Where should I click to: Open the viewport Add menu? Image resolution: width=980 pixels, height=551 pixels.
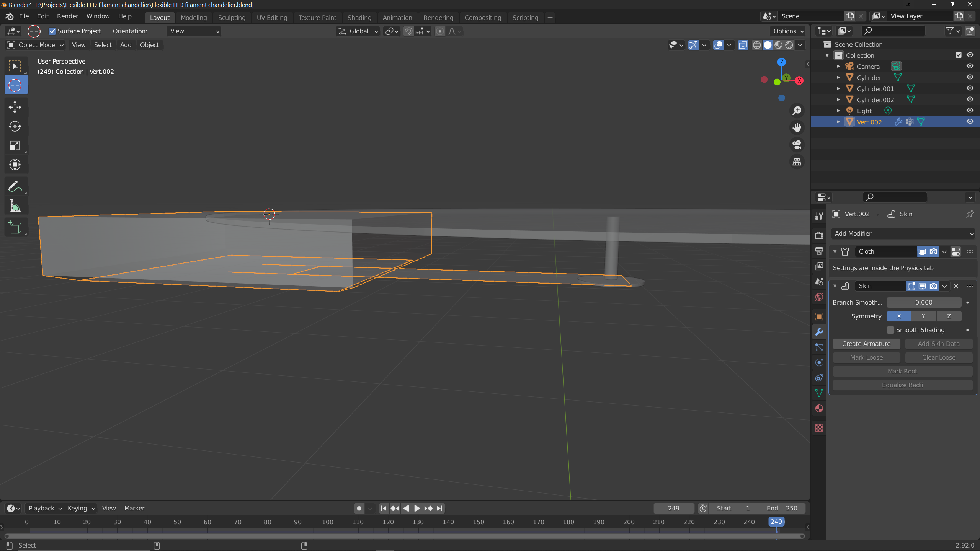[x=126, y=45]
